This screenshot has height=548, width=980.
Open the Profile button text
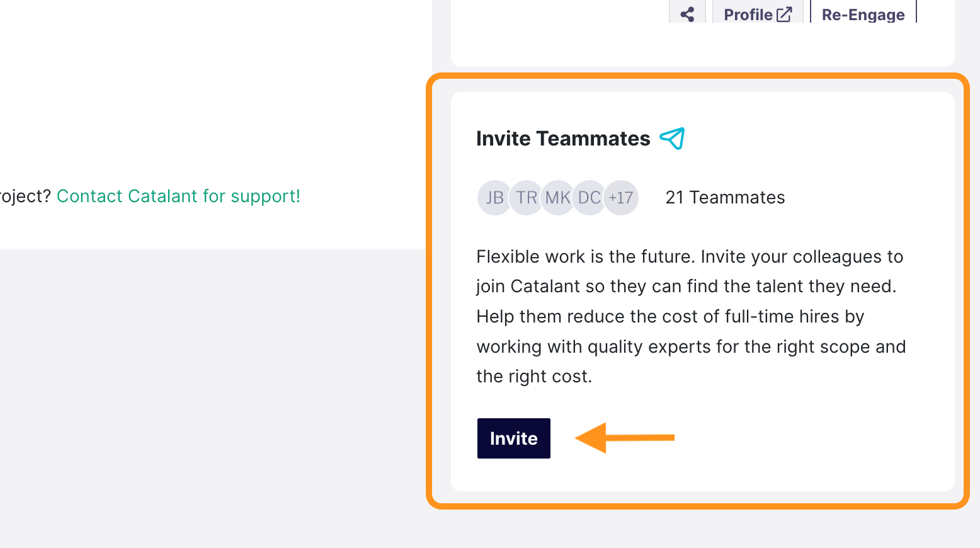748,14
